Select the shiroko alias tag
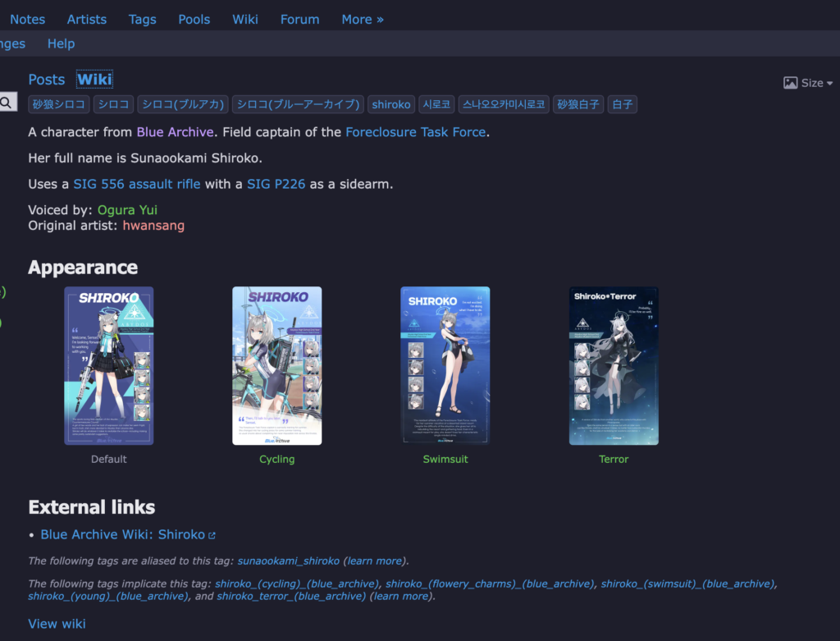Viewport: 840px width, 641px height. (x=391, y=104)
